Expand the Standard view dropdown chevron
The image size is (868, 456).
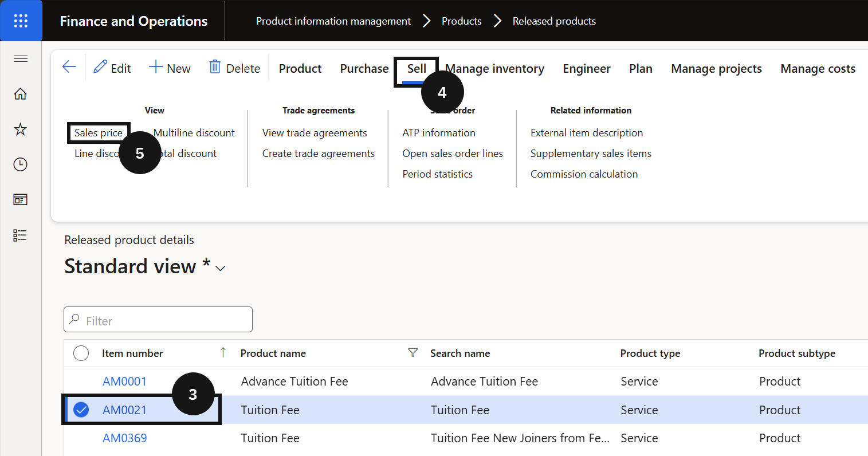pyautogui.click(x=221, y=269)
